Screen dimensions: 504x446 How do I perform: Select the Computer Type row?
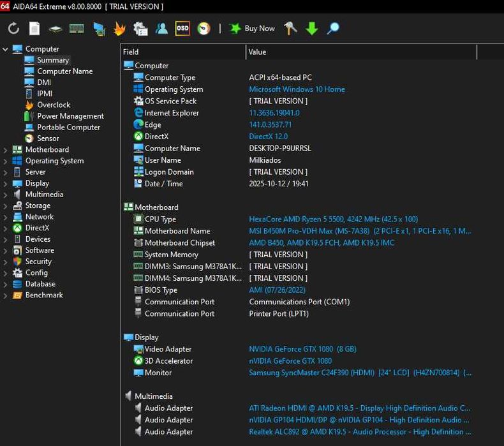(299, 77)
